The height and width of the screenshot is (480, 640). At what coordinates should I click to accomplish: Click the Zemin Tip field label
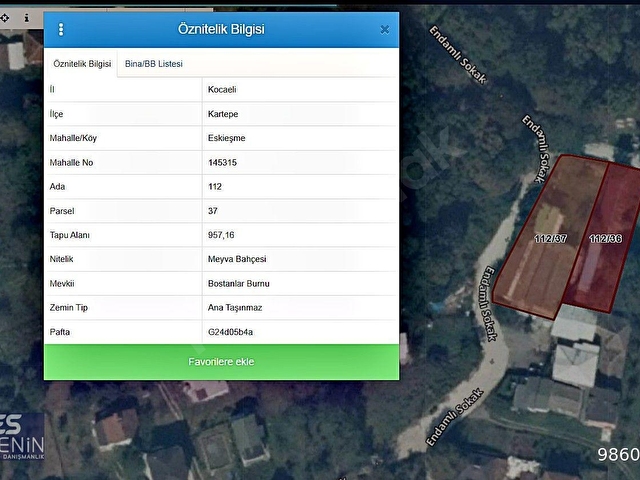pos(69,307)
